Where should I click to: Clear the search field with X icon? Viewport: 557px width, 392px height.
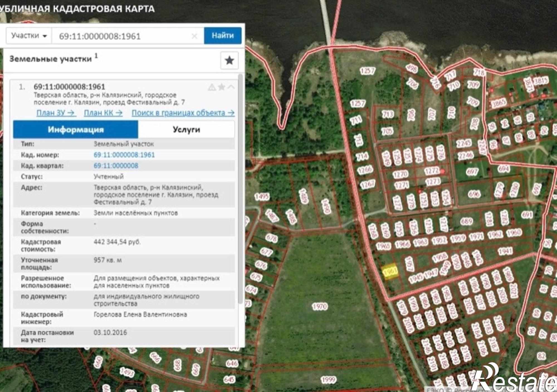coord(194,36)
